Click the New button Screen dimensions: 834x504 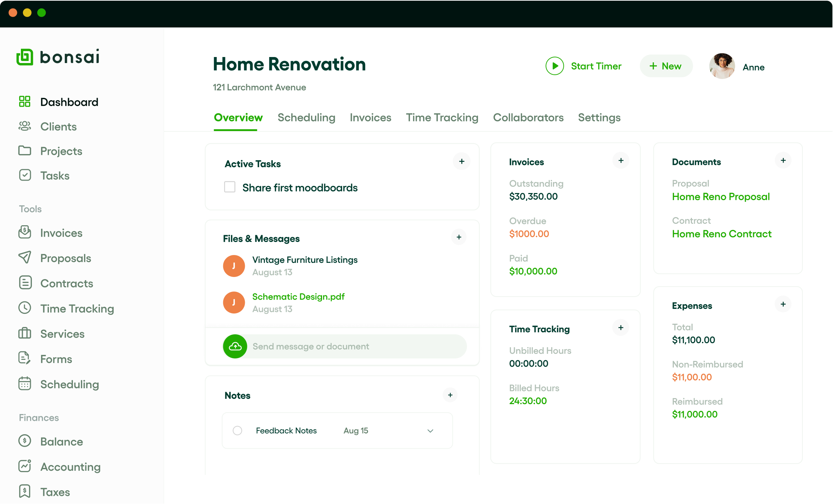[666, 66]
